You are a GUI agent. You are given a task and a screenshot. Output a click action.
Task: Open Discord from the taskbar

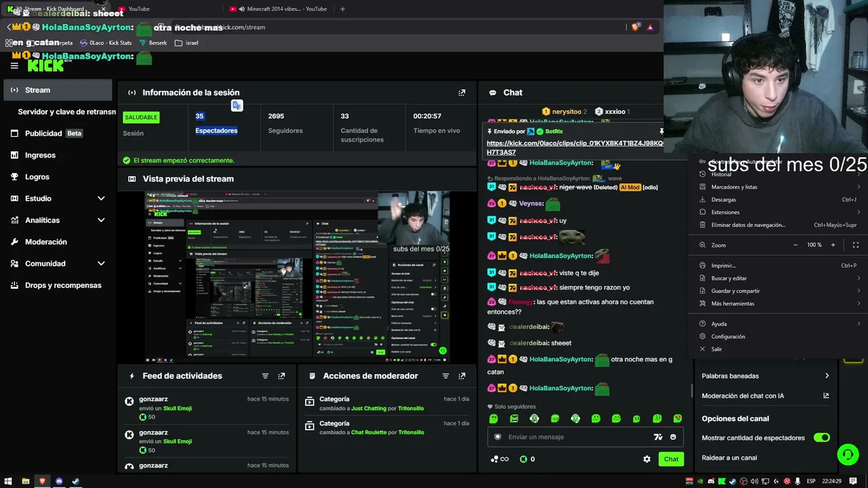tap(59, 481)
